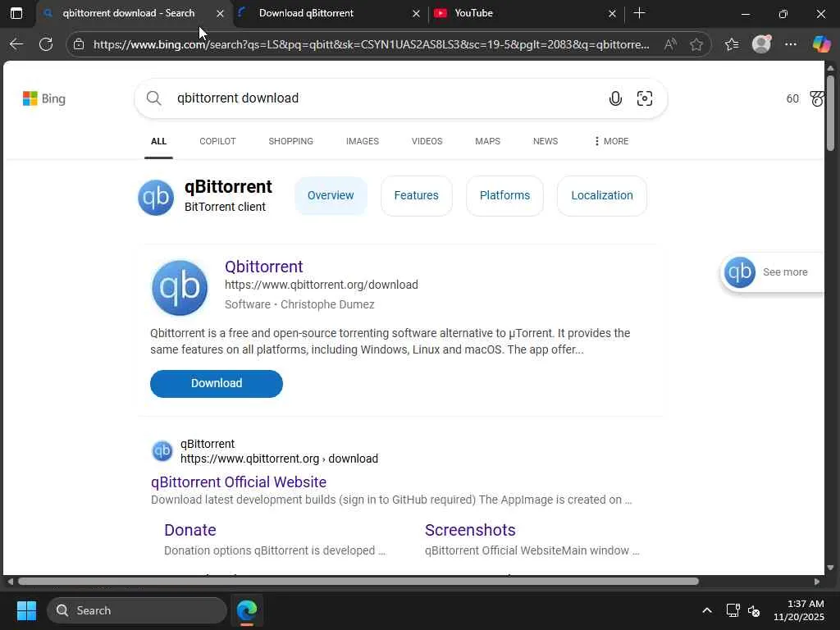Select the ALL search tab
The image size is (840, 630).
(158, 141)
